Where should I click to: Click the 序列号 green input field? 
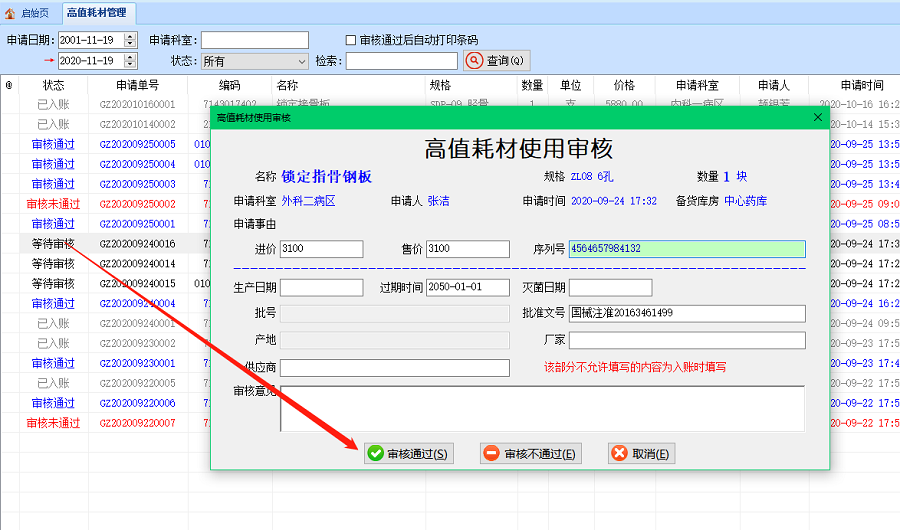pos(686,249)
